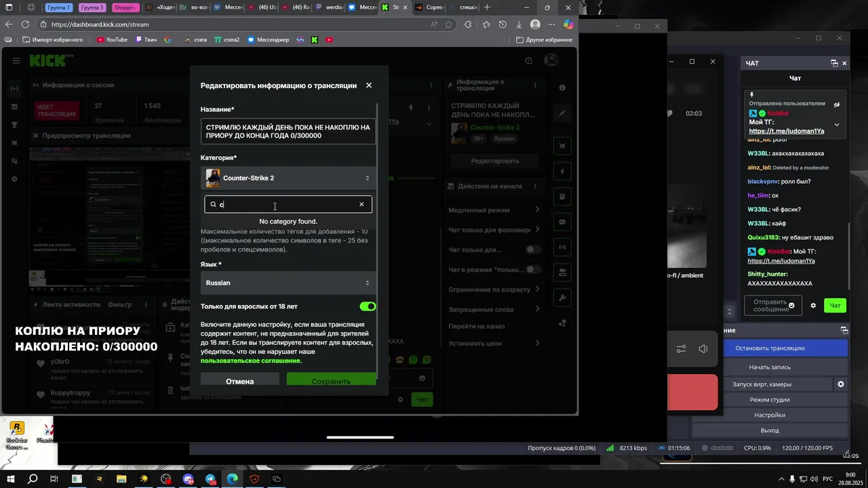Reload the page in browser
Screen dimensions: 868x488
coord(26,24)
